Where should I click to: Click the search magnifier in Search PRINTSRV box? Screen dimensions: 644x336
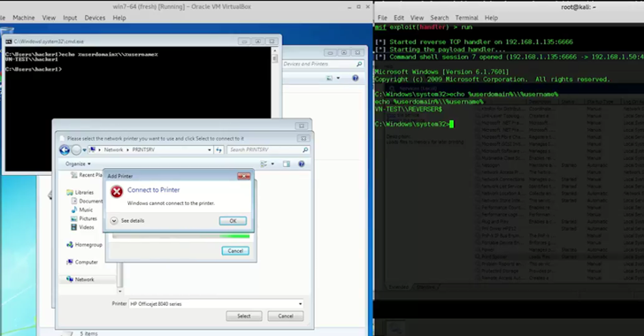click(x=305, y=150)
